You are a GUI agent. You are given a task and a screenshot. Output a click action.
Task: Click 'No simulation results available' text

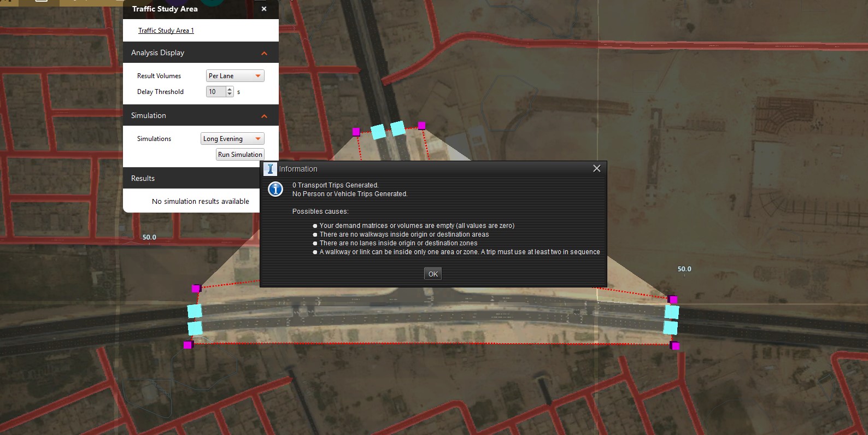[x=201, y=201]
